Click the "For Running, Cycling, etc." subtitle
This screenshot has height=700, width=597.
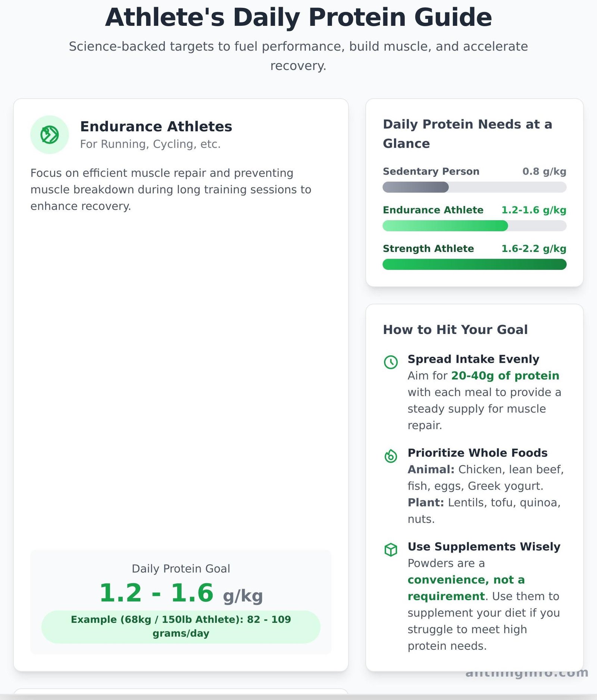(x=150, y=144)
